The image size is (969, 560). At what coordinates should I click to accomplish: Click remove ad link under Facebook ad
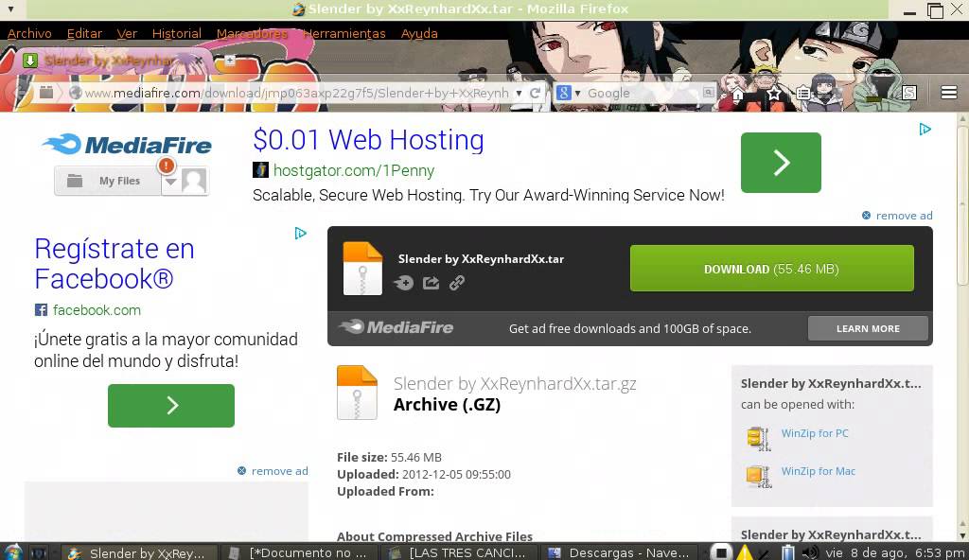click(x=273, y=471)
